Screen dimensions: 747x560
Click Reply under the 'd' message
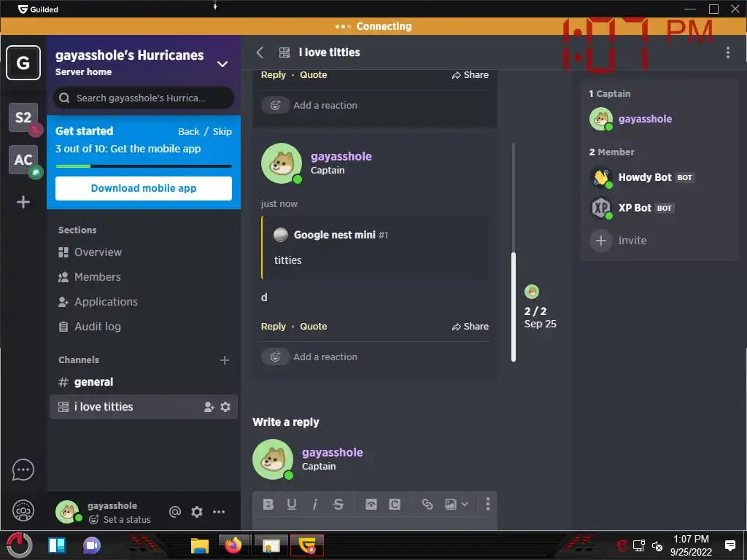coord(274,327)
